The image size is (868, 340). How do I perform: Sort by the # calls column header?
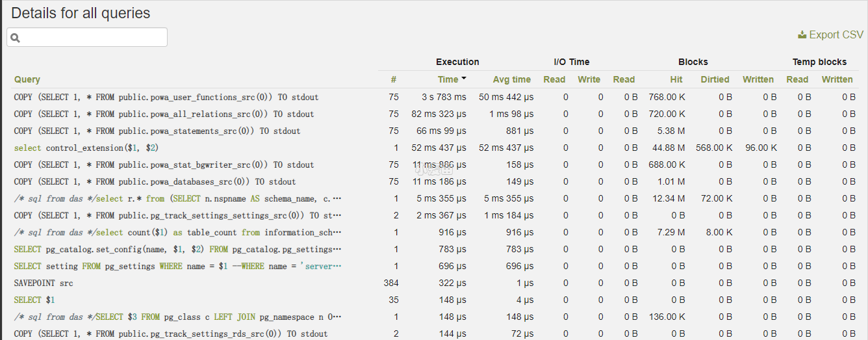393,79
